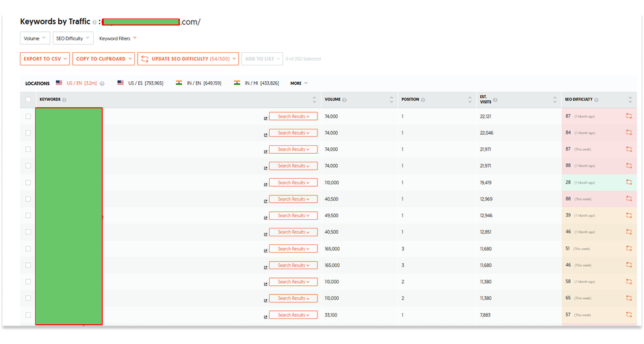
Task: Refresh SEO difficulty for the 12,969 visits row
Action: [629, 199]
